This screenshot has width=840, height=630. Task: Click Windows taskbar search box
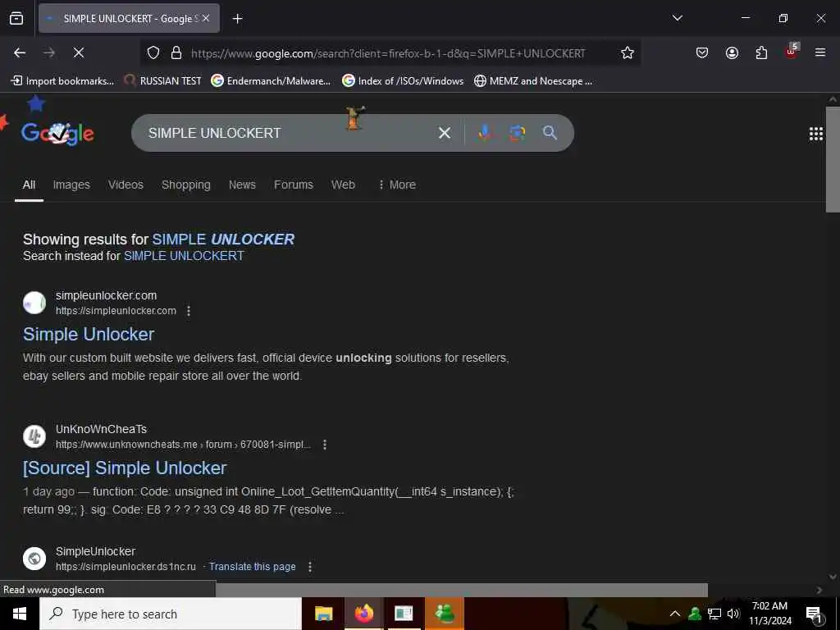point(171,614)
